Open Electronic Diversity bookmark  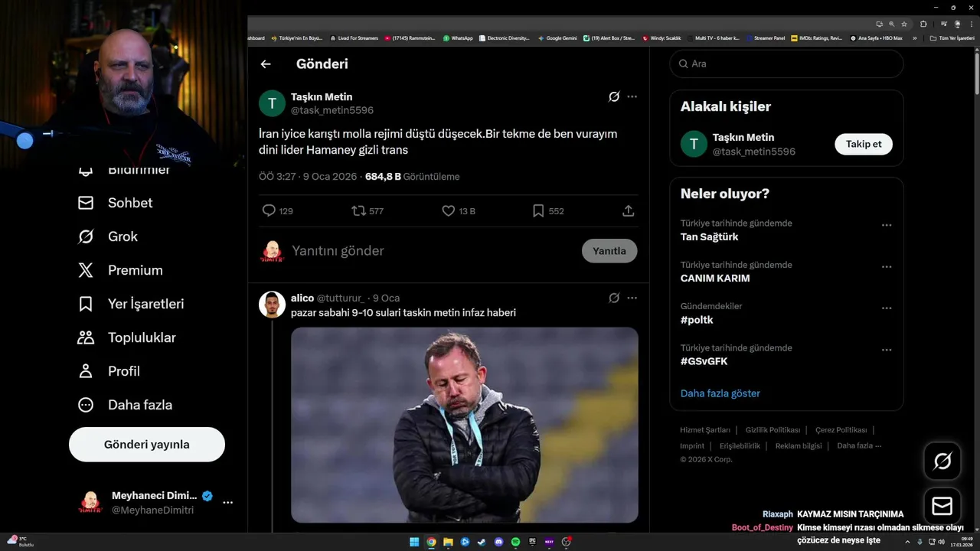click(505, 37)
